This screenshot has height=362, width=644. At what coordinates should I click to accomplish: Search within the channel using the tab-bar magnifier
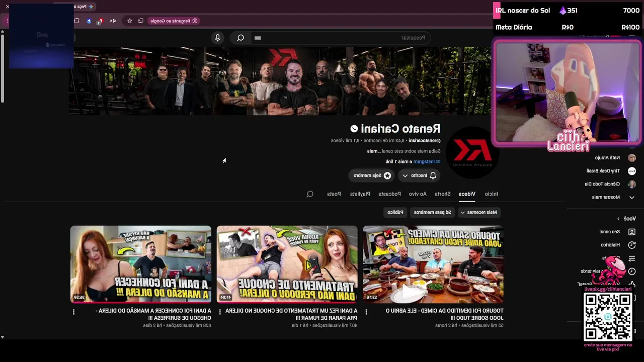[x=310, y=194]
